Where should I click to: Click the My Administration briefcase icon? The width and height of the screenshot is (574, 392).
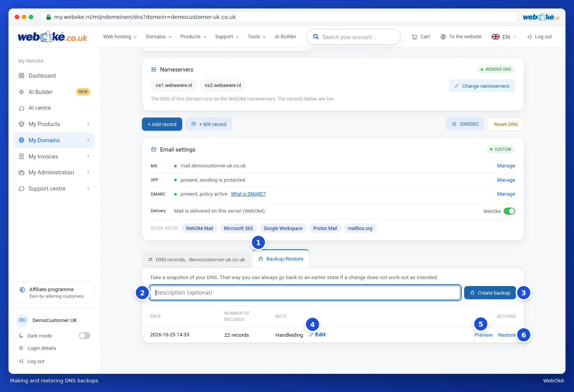pos(22,172)
